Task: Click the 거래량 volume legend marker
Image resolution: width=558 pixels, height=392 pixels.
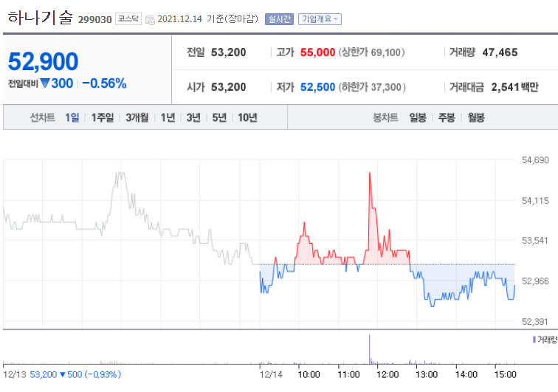Action: (x=534, y=340)
